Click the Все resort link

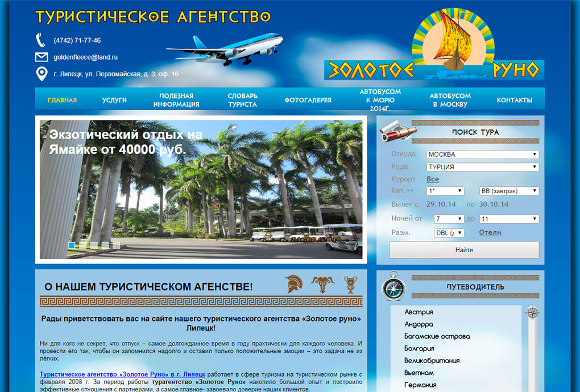pyautogui.click(x=432, y=179)
